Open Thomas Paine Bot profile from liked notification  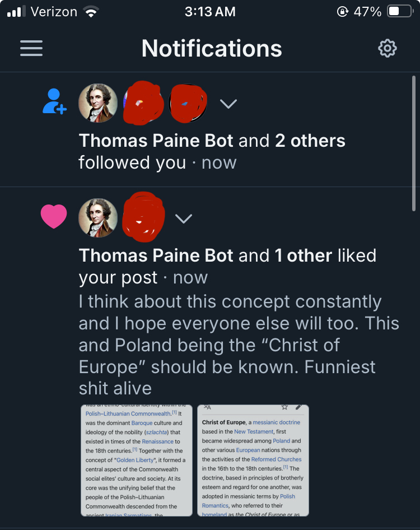[x=156, y=255]
